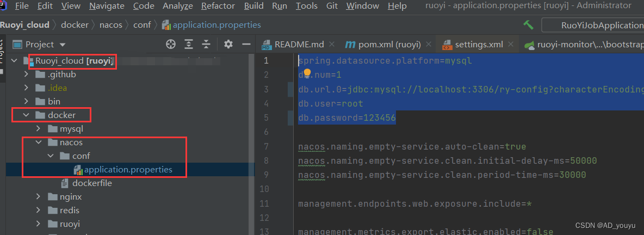Click the locate/select opened file target icon
The width and height of the screenshot is (644, 235).
pos(170,45)
